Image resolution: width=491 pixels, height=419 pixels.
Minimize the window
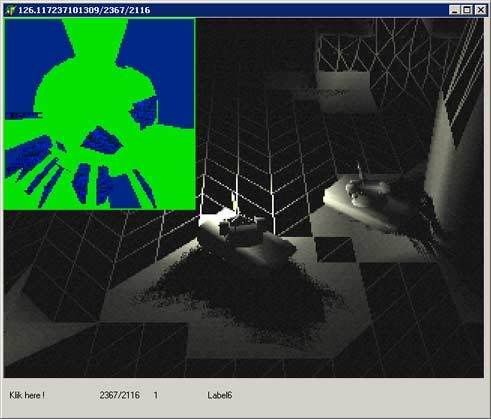click(454, 10)
